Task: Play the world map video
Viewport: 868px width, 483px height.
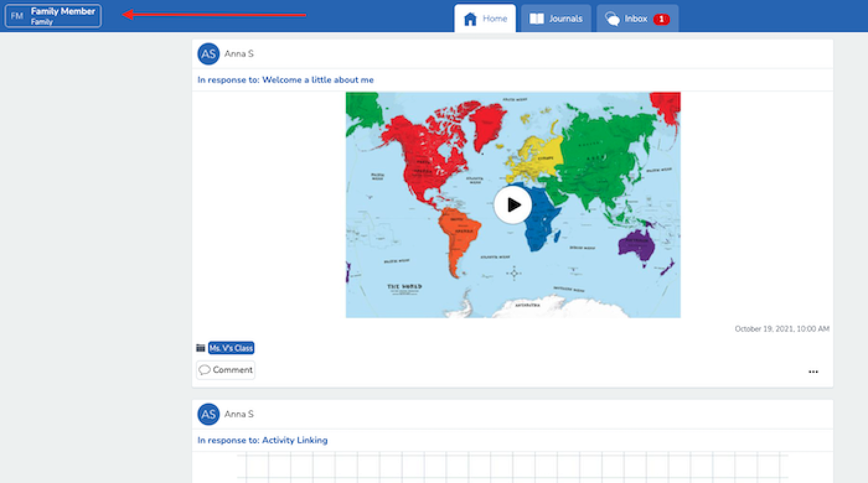Action: (513, 205)
